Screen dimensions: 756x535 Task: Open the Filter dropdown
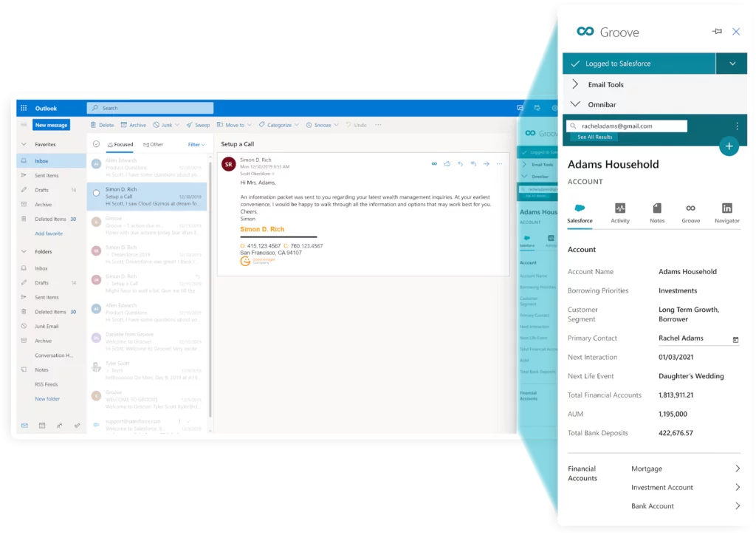click(x=196, y=145)
